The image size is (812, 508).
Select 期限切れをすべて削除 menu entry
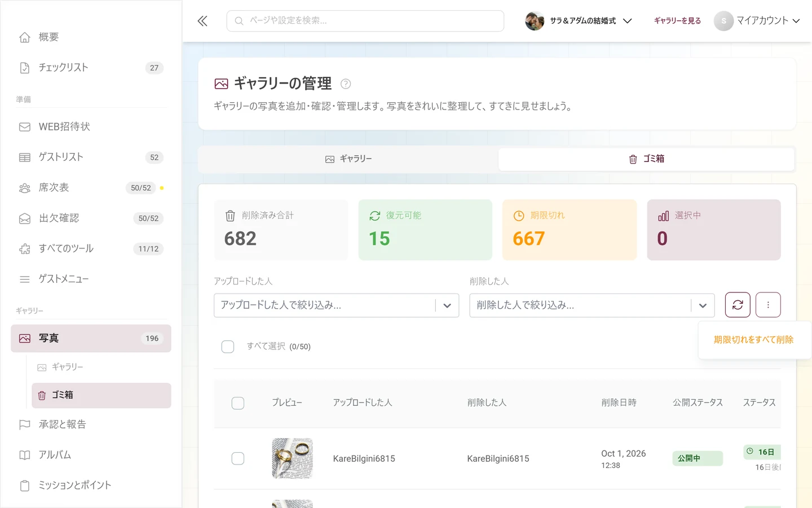point(753,340)
